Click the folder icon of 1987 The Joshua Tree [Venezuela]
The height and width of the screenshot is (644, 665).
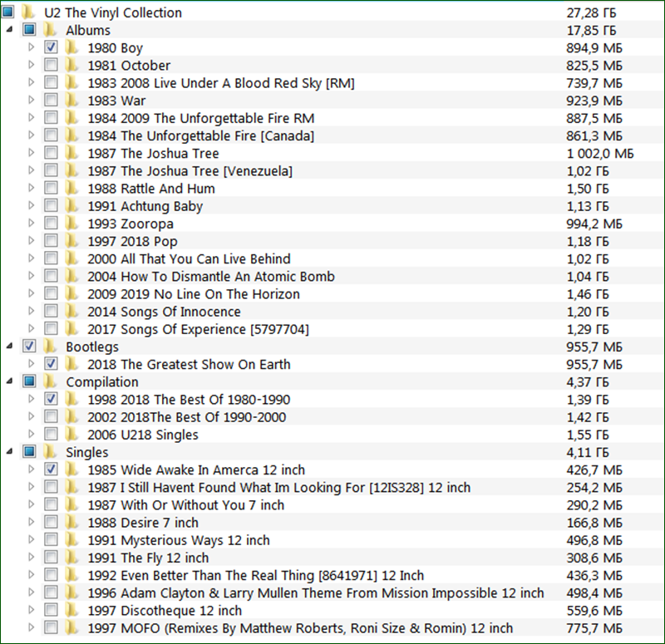[x=71, y=170]
